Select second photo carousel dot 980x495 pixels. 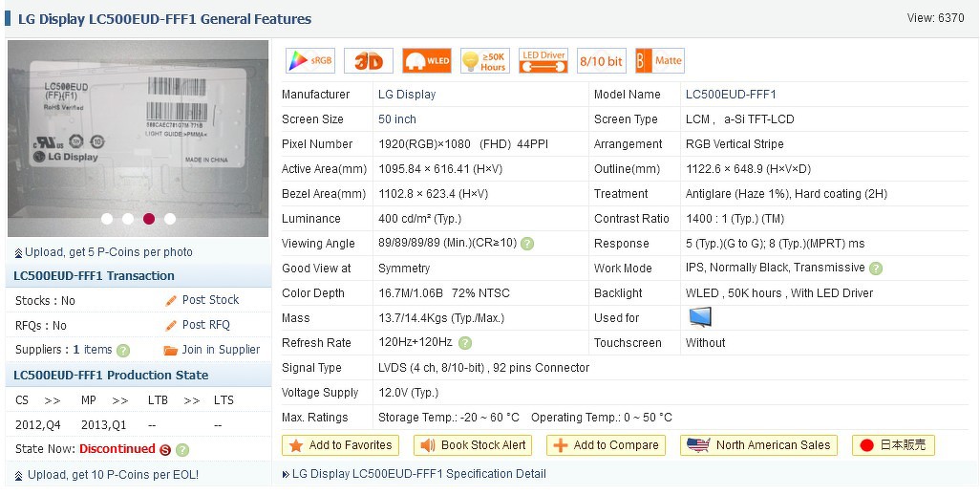click(128, 219)
